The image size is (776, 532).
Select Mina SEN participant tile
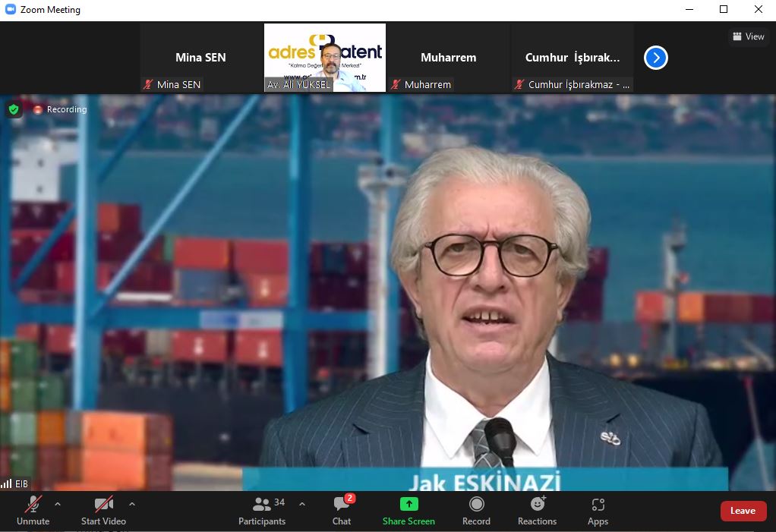pyautogui.click(x=201, y=58)
